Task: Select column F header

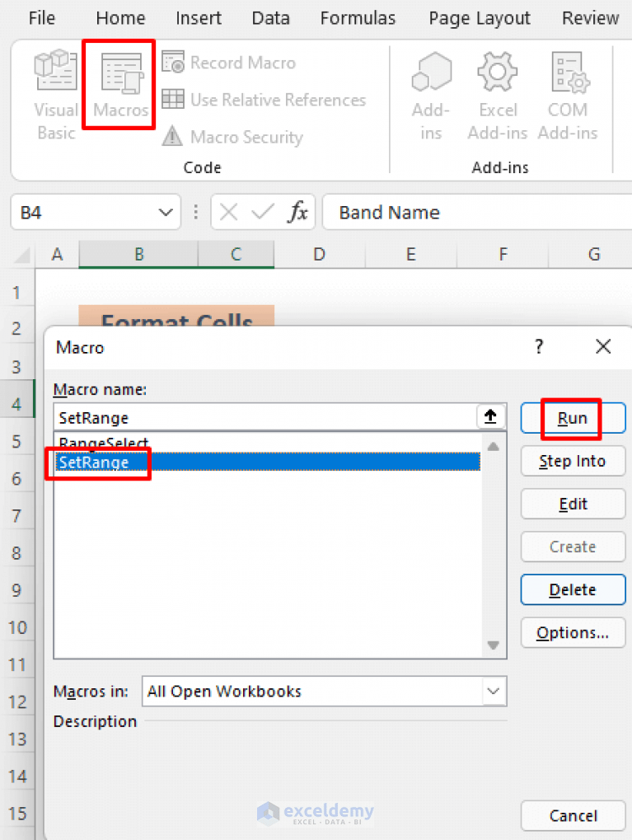Action: [503, 254]
